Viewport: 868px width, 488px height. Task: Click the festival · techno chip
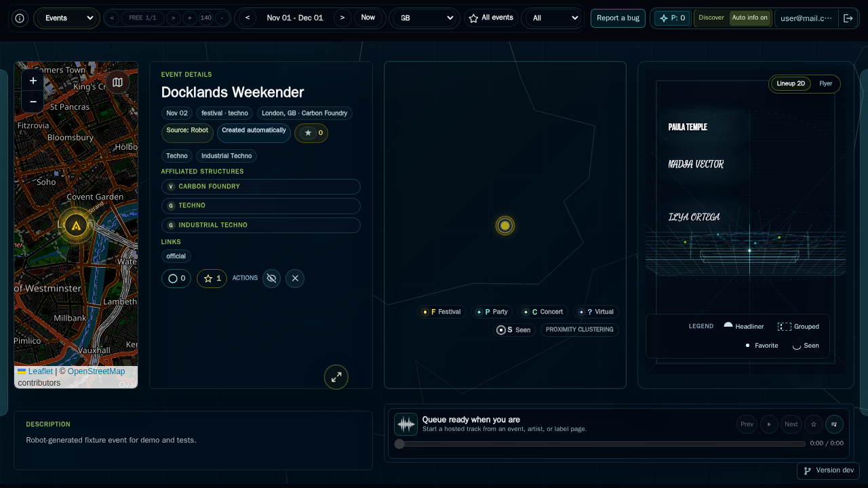[224, 113]
